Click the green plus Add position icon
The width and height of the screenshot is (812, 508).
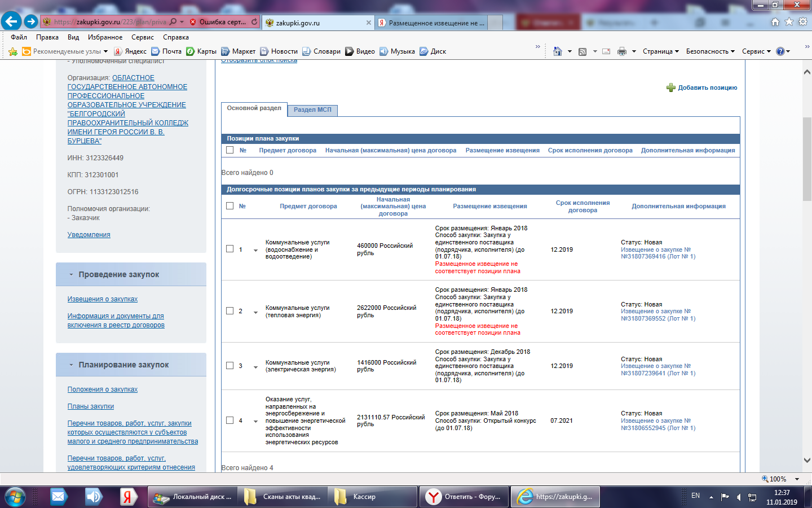pyautogui.click(x=670, y=87)
